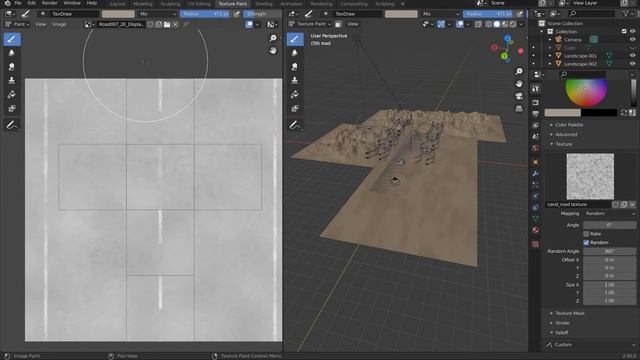640x360 pixels.
Task: Click the pan hand icon in the 3D viewport
Action: tap(519, 84)
